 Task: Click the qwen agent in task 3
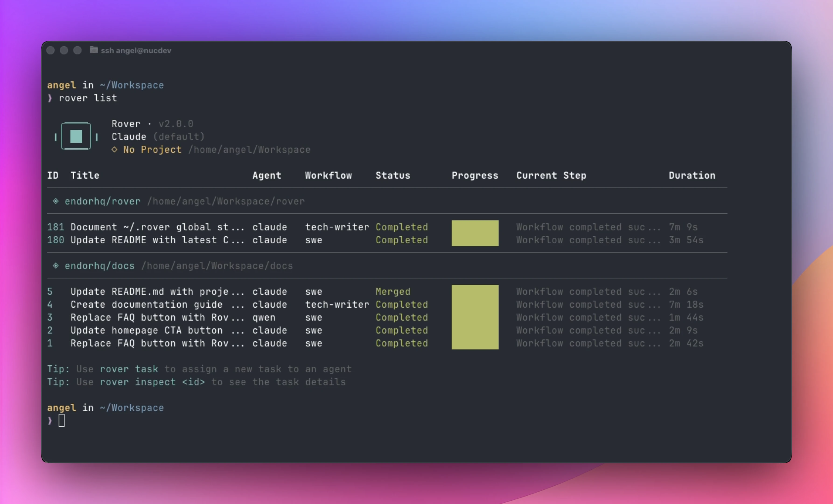point(264,317)
